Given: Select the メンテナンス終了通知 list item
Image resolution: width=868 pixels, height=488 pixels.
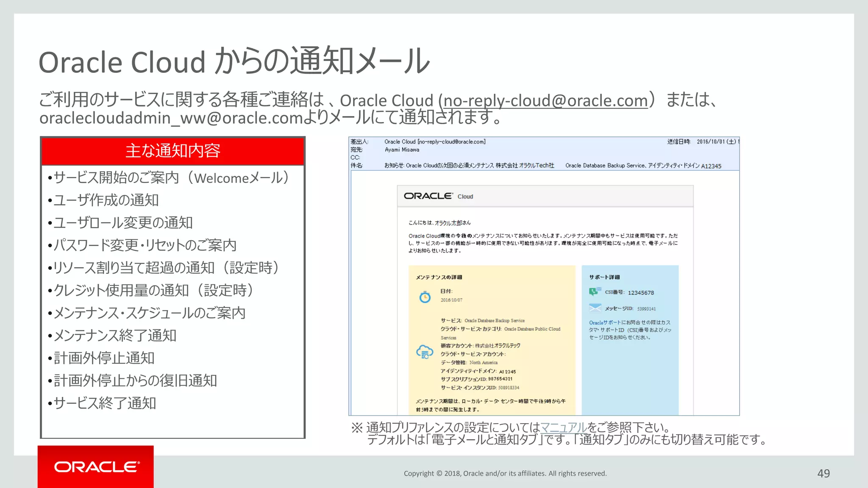Looking at the screenshot, I should coord(112,335).
